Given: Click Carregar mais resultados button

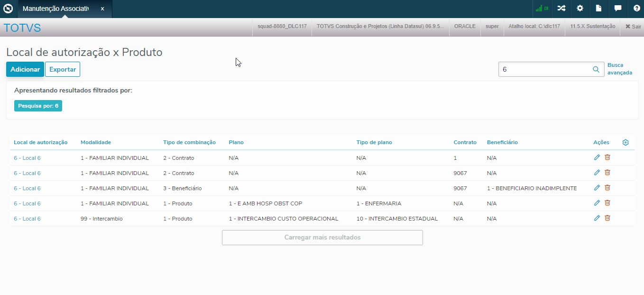Looking at the screenshot, I should (x=322, y=238).
